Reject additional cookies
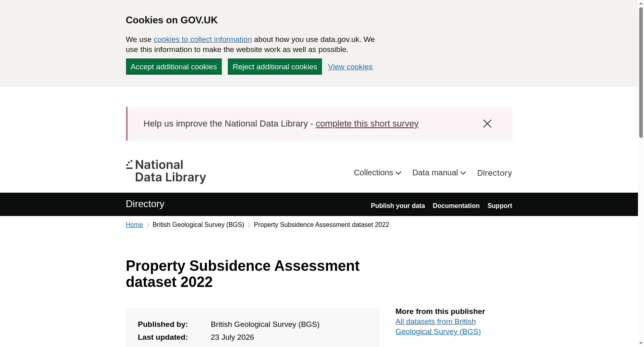Screen dimensions: 644x347 tap(275, 66)
